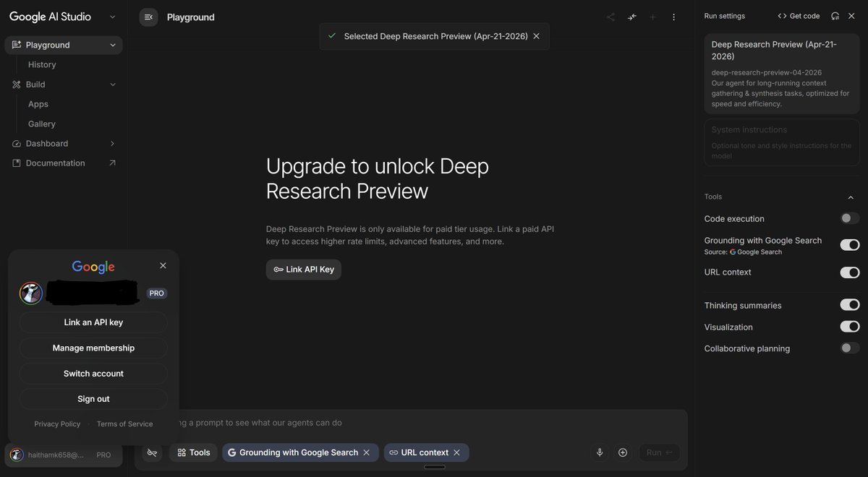Open the Privacy Policy link
Image resolution: width=868 pixels, height=477 pixels.
point(57,424)
